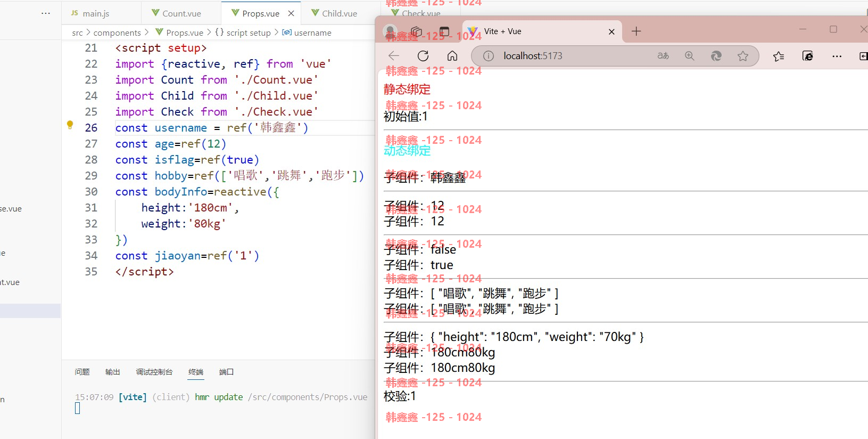Close the Props.vue editor tab
The image size is (868, 439).
(x=291, y=13)
